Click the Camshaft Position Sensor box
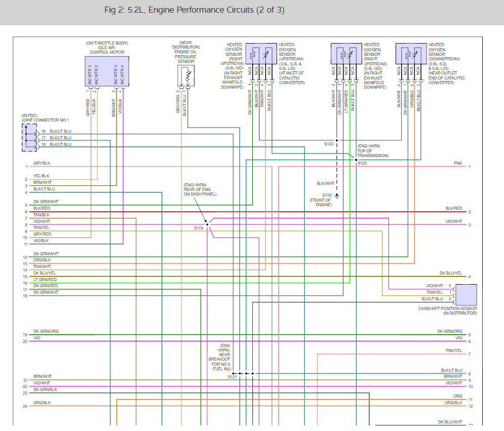The height and width of the screenshot is (431, 504). 466,295
